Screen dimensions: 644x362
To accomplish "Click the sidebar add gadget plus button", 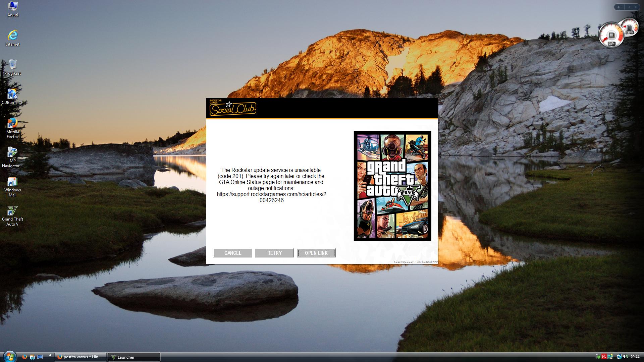I will click(619, 7).
